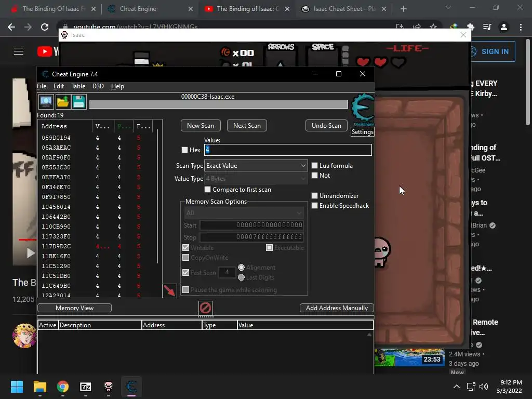532x399 pixels.
Task: Open the Windows Start menu
Action: (x=17, y=387)
